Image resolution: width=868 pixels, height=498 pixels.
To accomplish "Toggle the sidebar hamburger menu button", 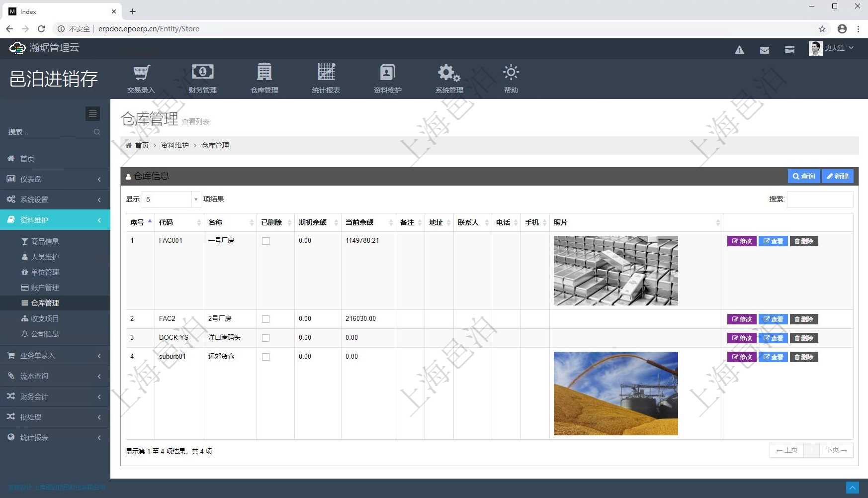I will point(92,114).
